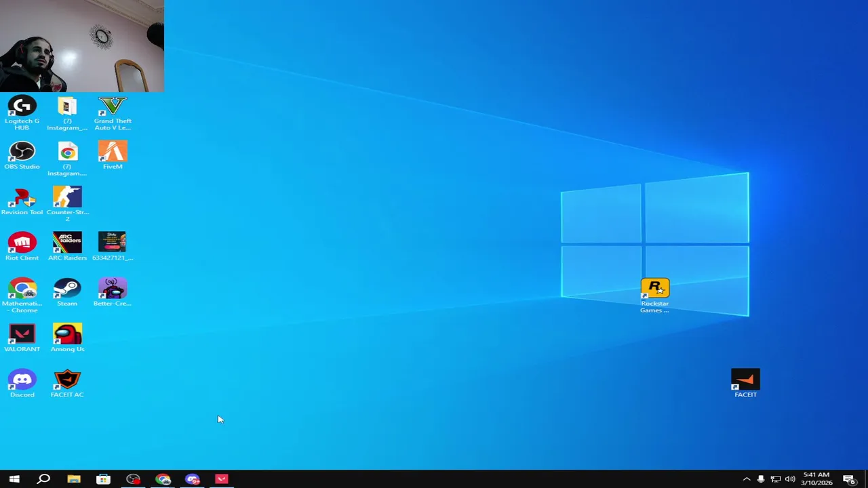Select the VALORANT desktop shortcut
The image size is (868, 488).
coord(22,338)
